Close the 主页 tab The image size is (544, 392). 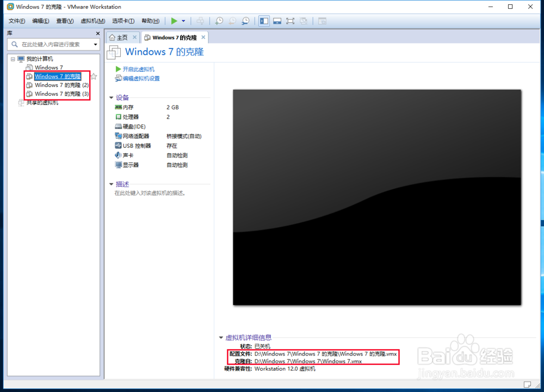point(134,37)
